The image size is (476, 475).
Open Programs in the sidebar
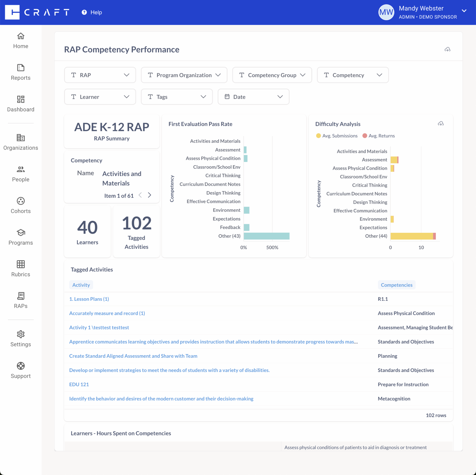coord(21,237)
